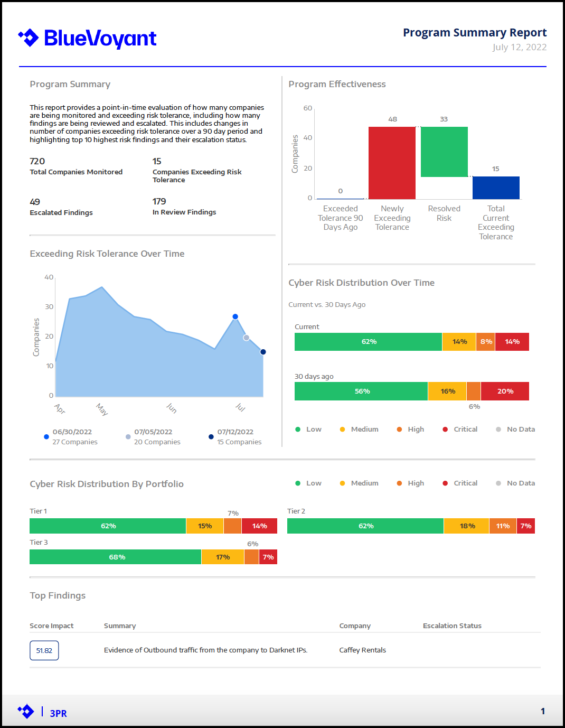Click the blue Total Current Exceeding Tolerance bar

coord(496,188)
